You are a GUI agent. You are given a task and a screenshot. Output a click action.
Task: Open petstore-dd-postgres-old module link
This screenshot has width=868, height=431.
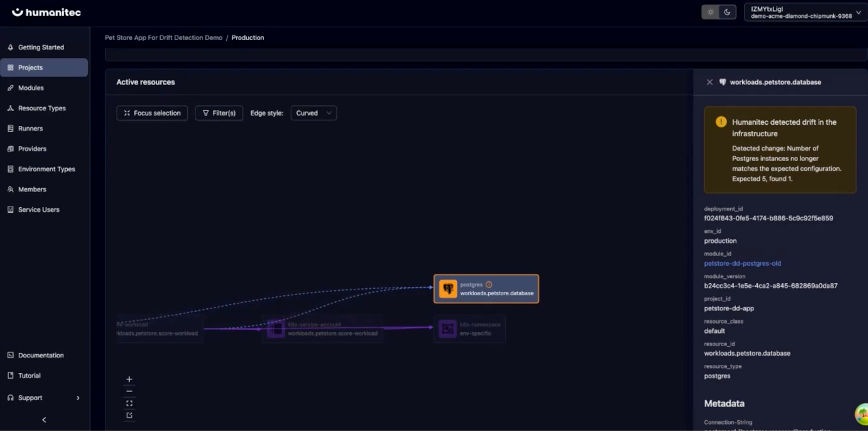[742, 263]
